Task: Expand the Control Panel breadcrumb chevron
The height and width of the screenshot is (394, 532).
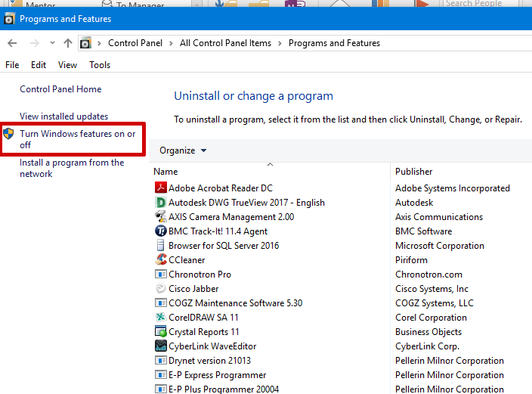Action: (101, 43)
